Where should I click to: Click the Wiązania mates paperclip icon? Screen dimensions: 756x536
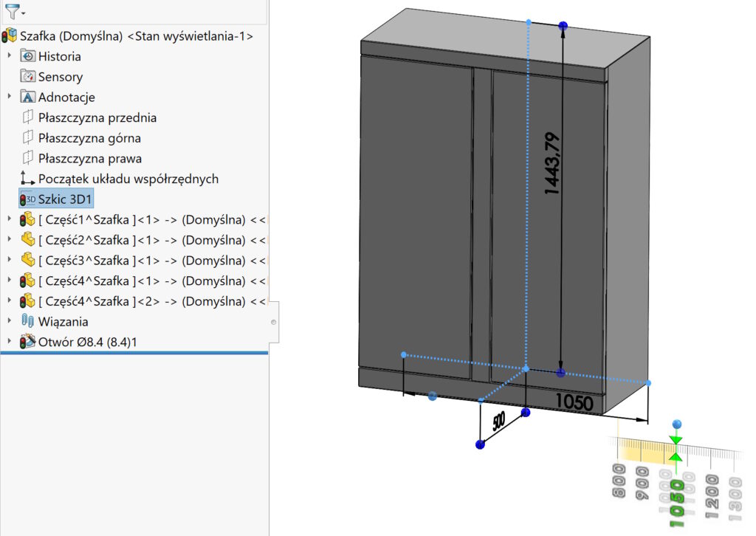tap(28, 321)
